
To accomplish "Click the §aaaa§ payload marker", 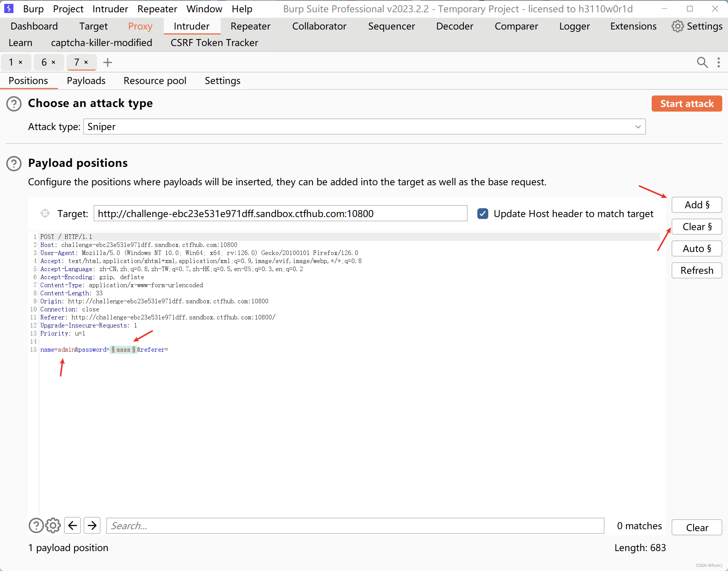I will (123, 350).
